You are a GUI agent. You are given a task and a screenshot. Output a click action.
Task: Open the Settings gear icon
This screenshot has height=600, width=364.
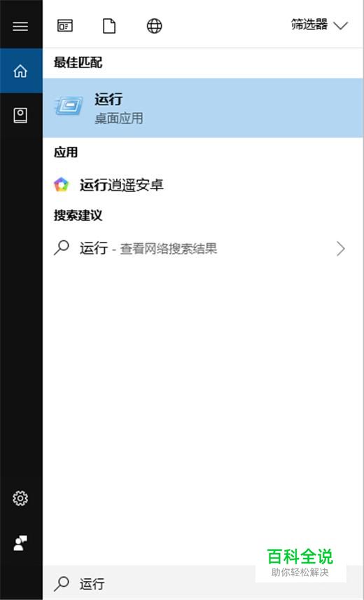tap(20, 498)
